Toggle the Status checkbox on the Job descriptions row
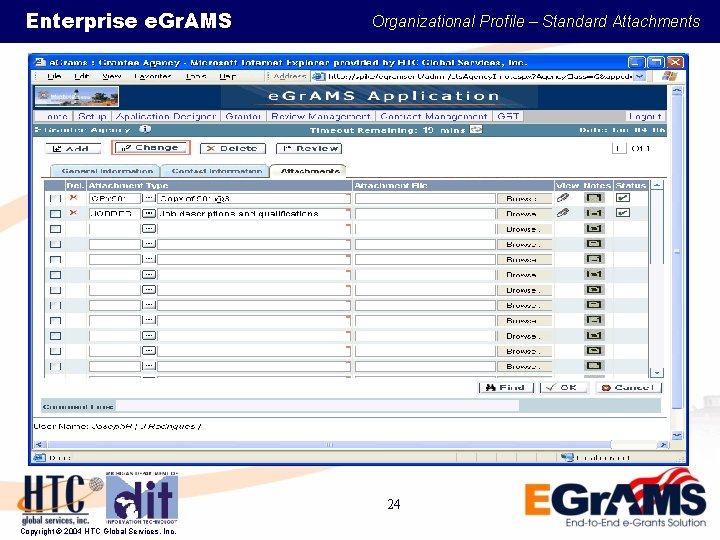This screenshot has height=540, width=720. [x=623, y=213]
